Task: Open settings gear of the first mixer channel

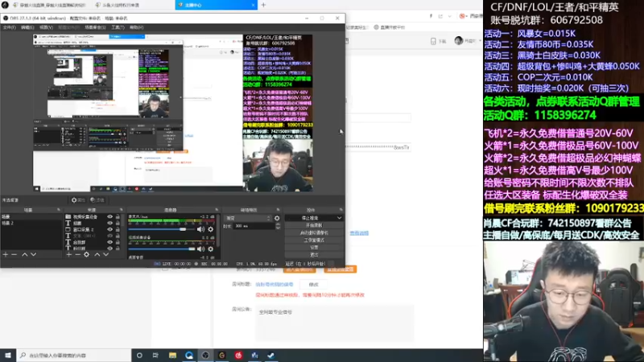Action: [211, 229]
